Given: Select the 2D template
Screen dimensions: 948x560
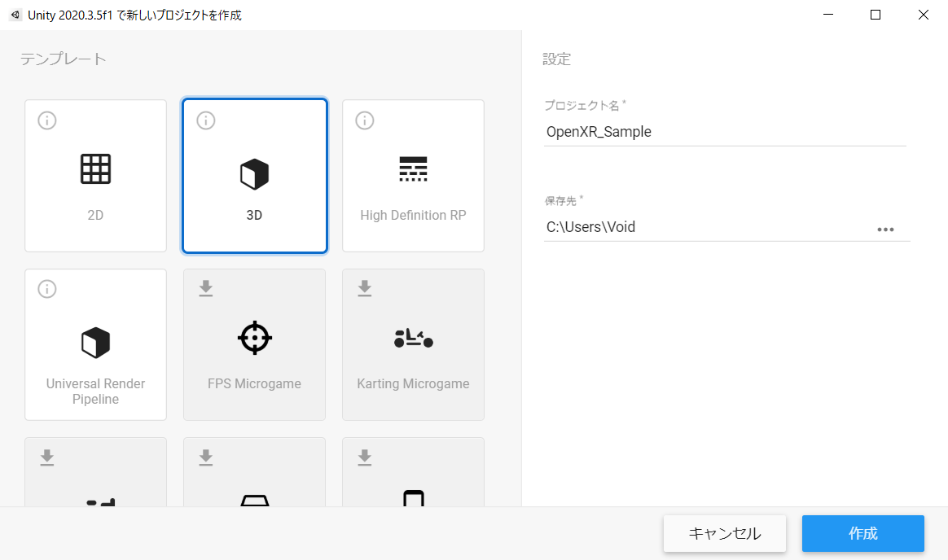Looking at the screenshot, I should (x=95, y=187).
